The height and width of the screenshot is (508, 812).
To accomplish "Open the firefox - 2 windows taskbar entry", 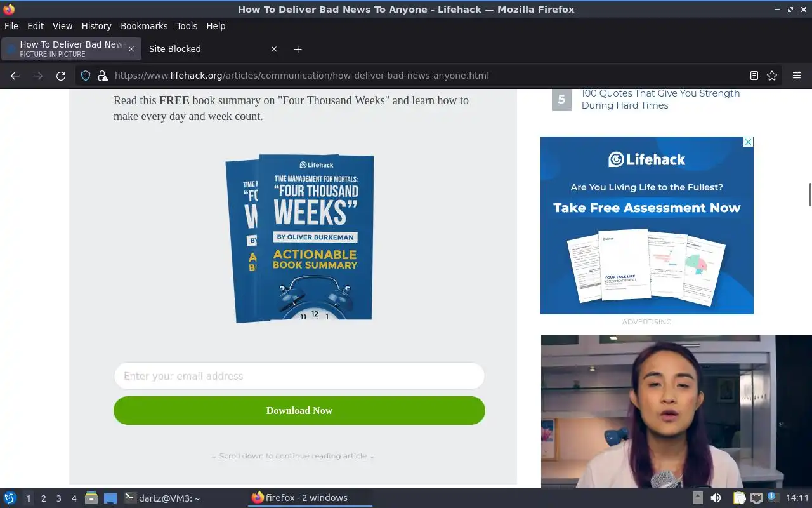I will 310,498.
